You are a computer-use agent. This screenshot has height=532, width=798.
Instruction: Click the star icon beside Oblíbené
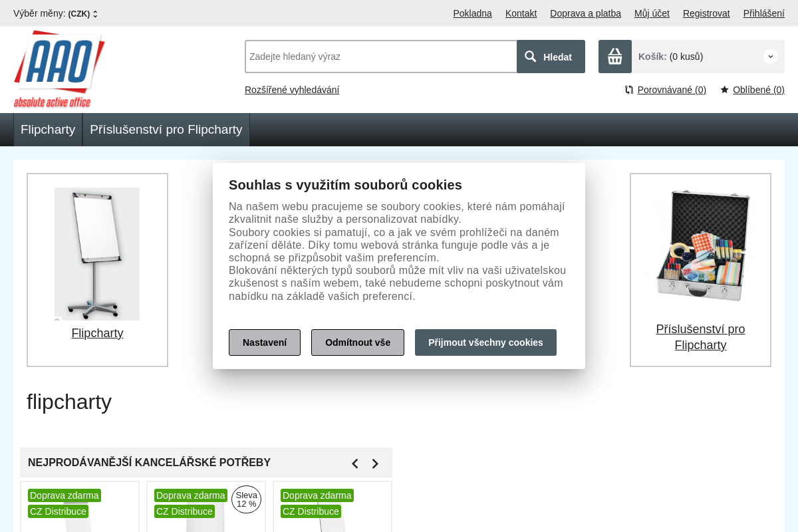point(725,90)
